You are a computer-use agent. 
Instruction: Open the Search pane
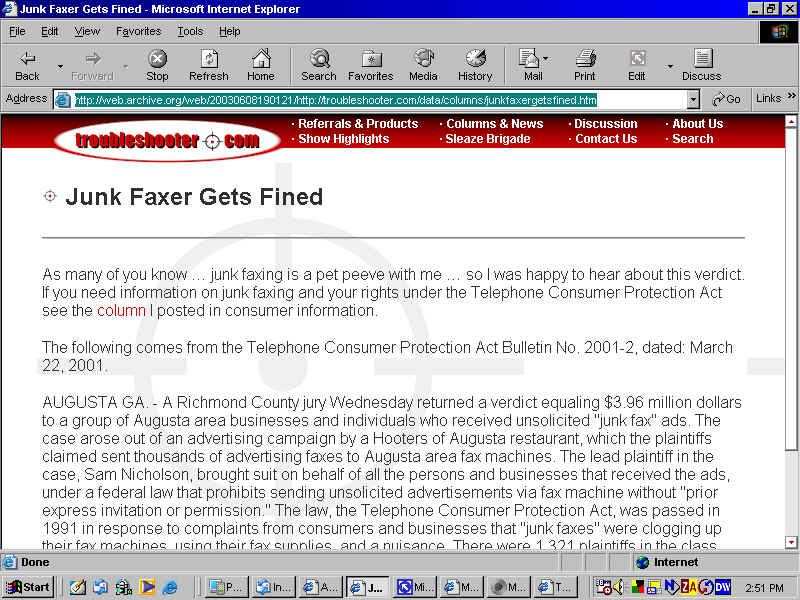pos(319,65)
